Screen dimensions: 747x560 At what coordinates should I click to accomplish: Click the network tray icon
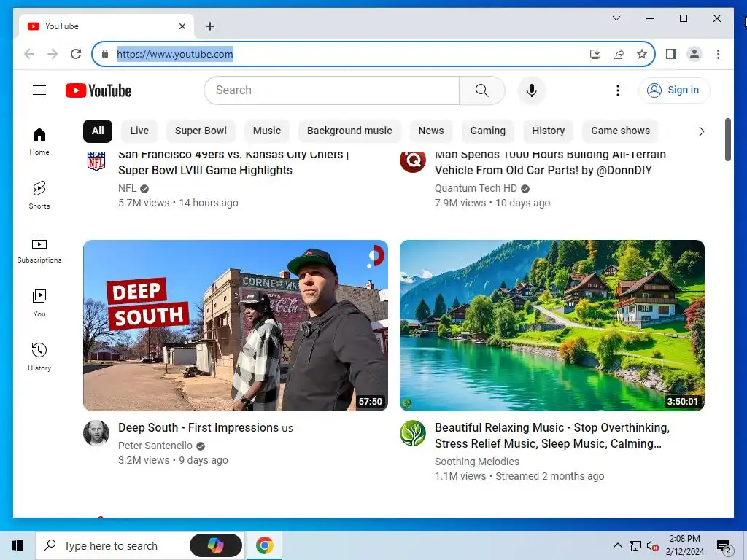(635, 545)
